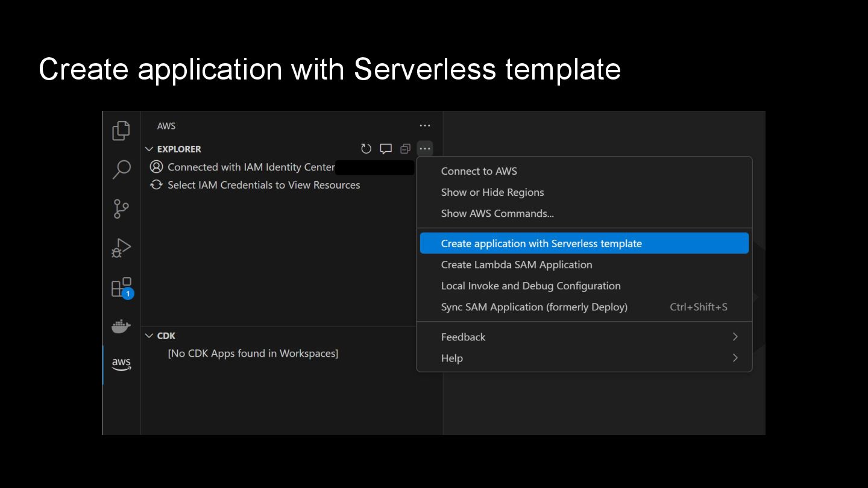This screenshot has width=868, height=488.
Task: Select the AWS Toolkit activity bar icon
Action: pos(121,364)
